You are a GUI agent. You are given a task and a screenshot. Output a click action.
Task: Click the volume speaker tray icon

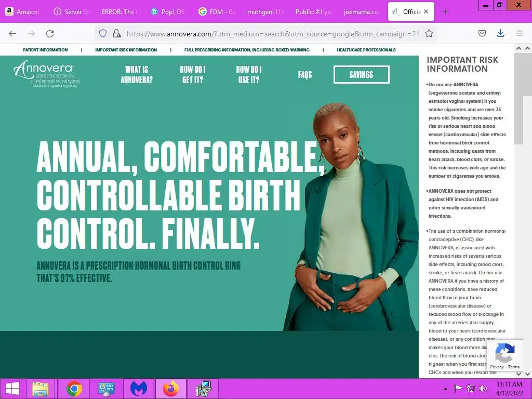point(483,389)
